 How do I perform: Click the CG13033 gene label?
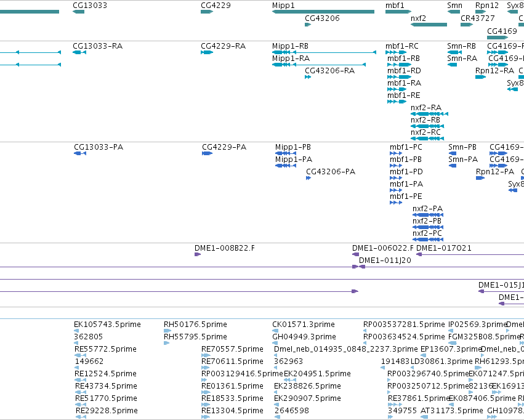(90, 6)
